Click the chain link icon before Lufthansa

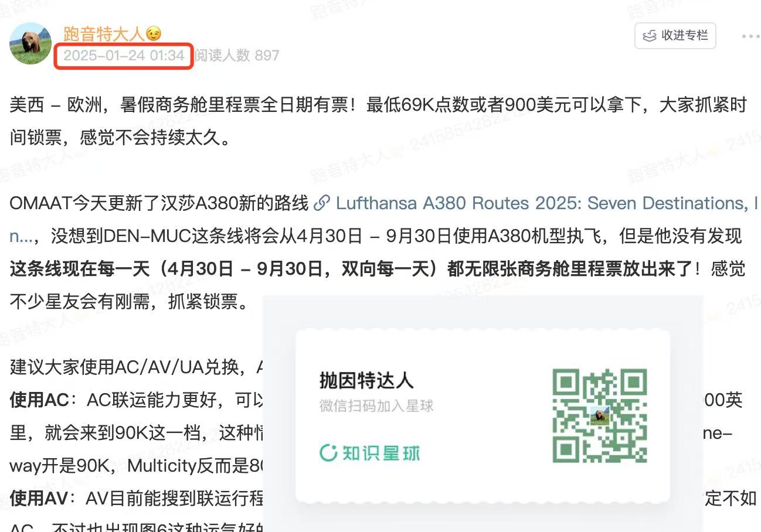(321, 204)
